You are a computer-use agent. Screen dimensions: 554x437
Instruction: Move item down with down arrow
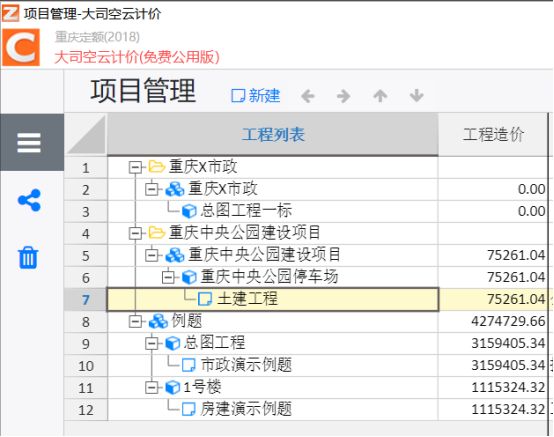click(417, 96)
